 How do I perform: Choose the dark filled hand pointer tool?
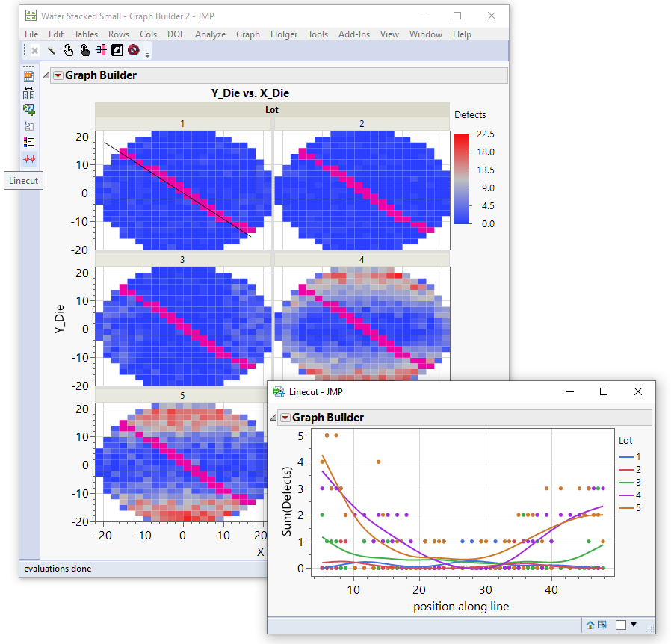tap(84, 51)
